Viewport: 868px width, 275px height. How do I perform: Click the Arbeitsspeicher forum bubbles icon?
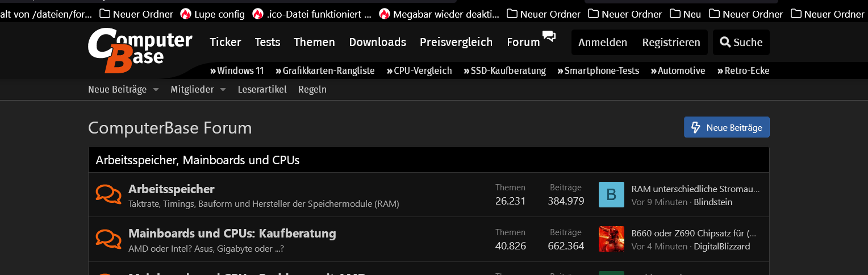108,194
